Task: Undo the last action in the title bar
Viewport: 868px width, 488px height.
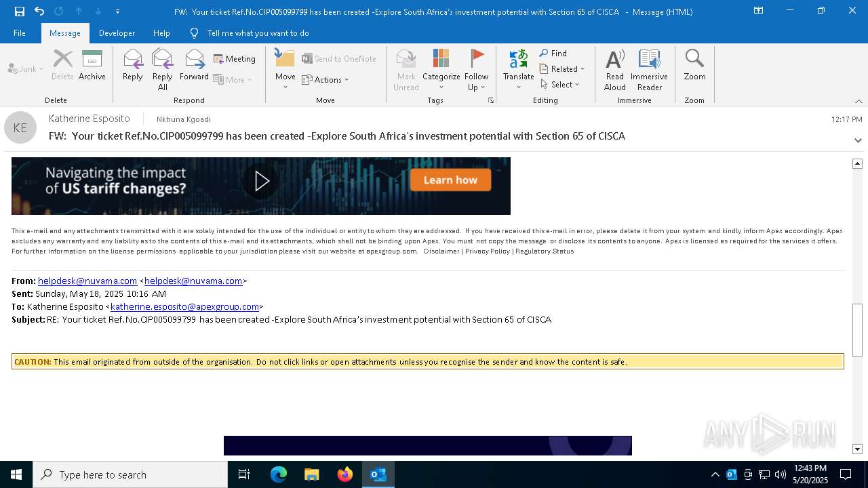Action: tap(39, 12)
